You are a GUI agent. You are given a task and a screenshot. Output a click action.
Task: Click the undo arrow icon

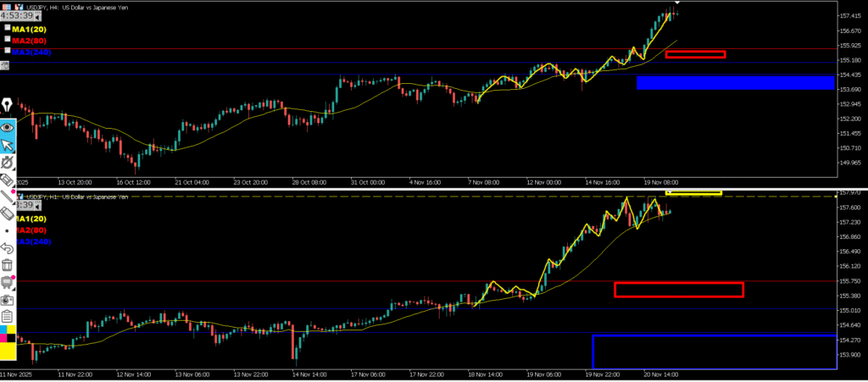coord(7,247)
